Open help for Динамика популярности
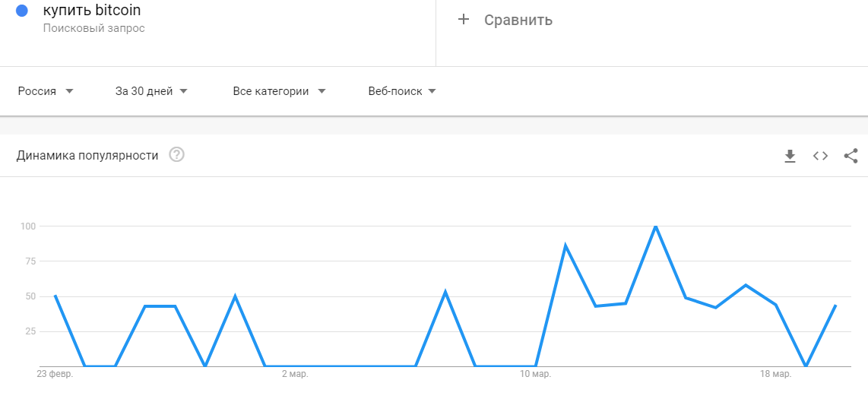This screenshot has height=399, width=868. tap(176, 155)
